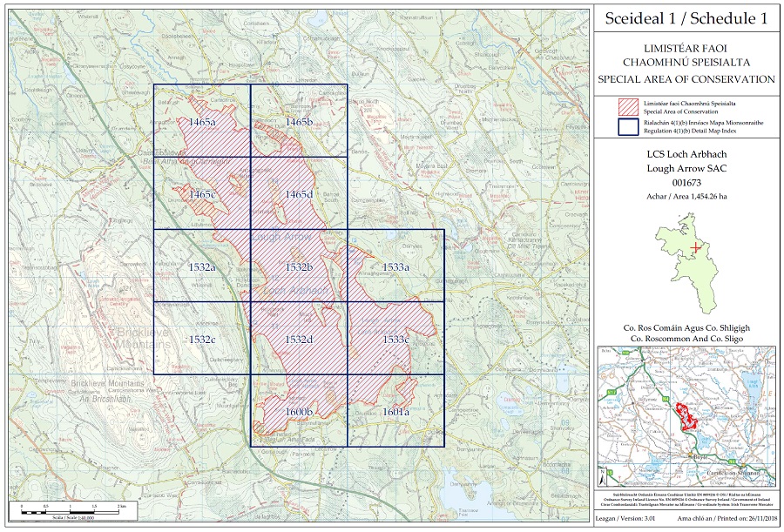Click 'Leagan / Version: 3.01' text
Image resolution: width=784 pixels, height=532 pixels.
[624, 518]
